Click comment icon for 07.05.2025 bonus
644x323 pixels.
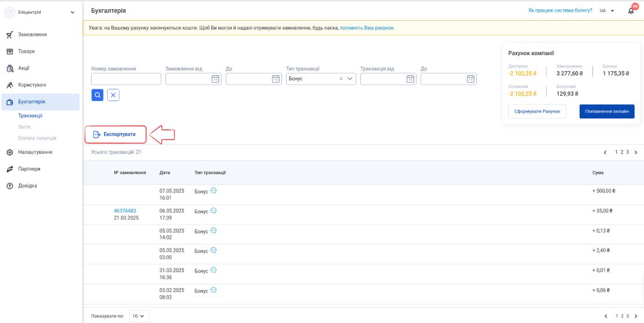[x=213, y=191]
